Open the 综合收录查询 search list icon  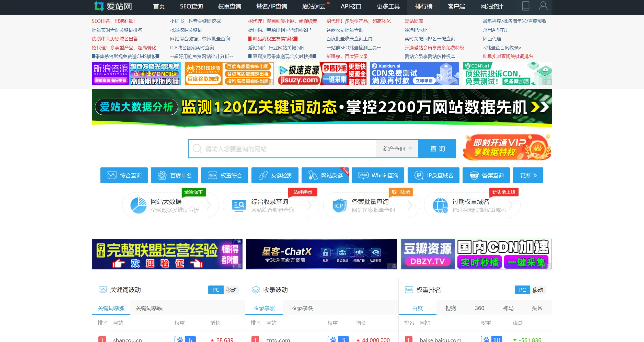[239, 206]
